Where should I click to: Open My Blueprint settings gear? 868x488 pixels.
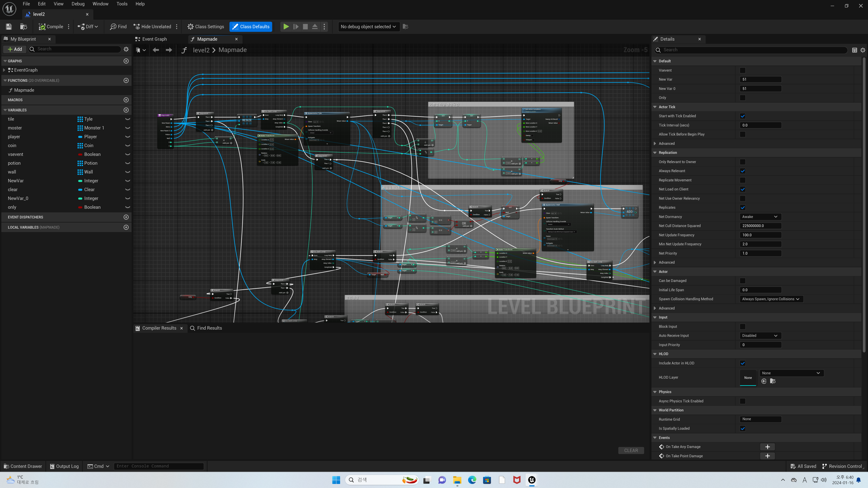126,49
